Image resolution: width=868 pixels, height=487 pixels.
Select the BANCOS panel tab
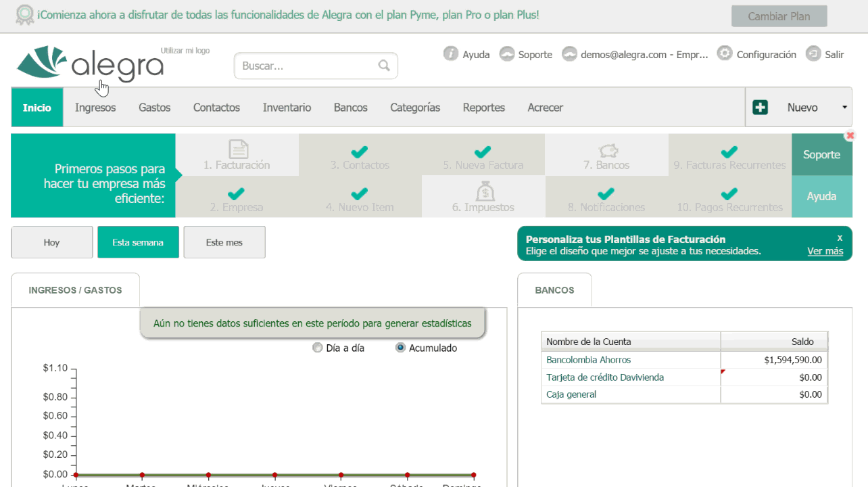pyautogui.click(x=554, y=290)
